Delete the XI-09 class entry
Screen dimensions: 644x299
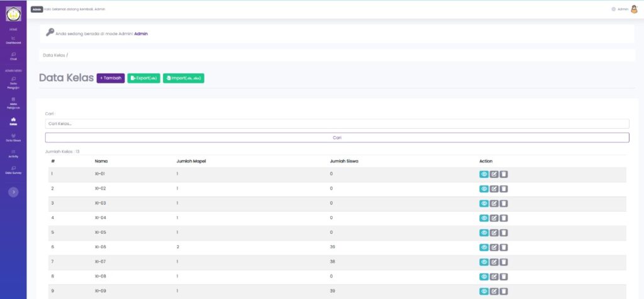coord(504,291)
